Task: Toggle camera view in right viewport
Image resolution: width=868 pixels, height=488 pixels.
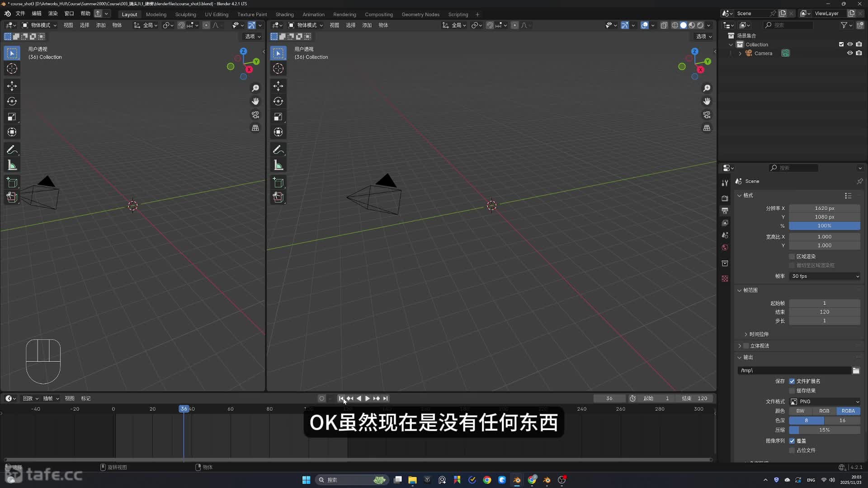Action: tap(707, 115)
